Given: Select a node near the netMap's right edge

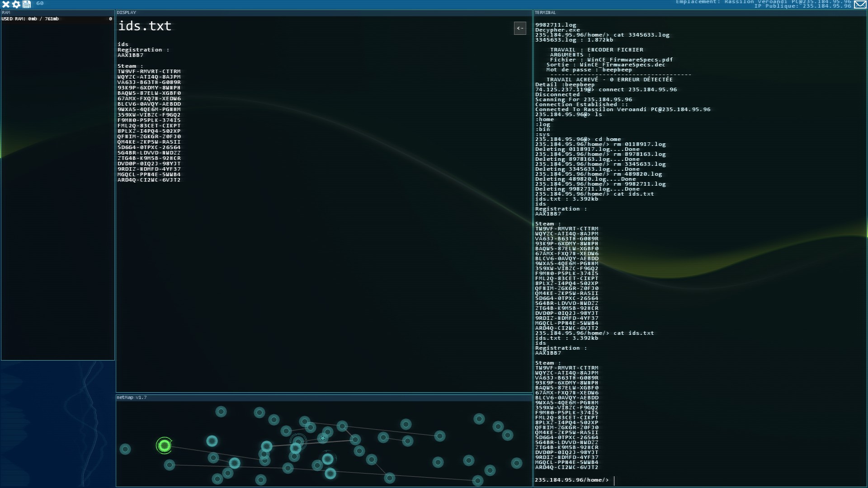Looking at the screenshot, I should click(x=517, y=463).
